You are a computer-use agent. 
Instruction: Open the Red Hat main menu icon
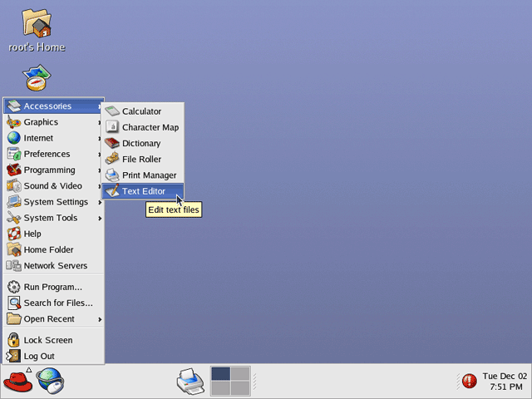click(17, 381)
